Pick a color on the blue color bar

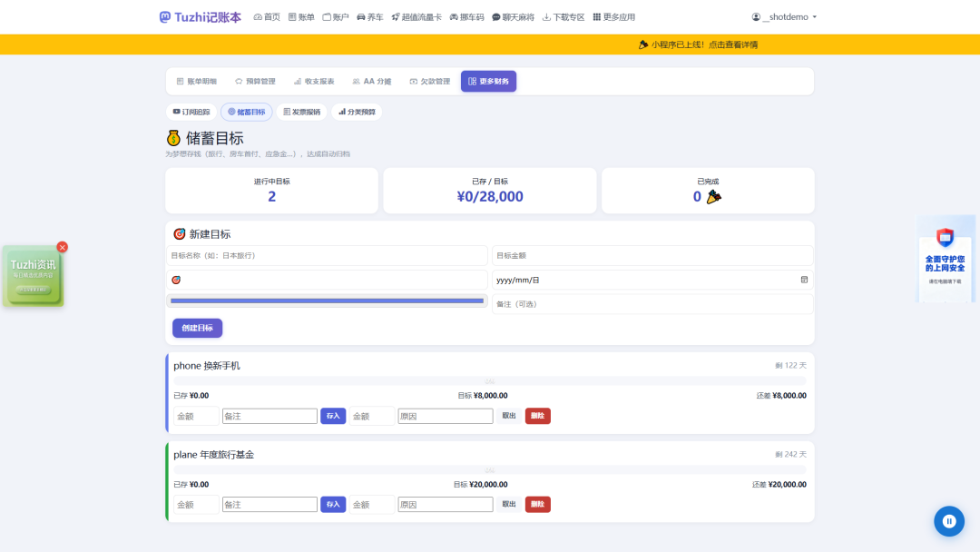pos(327,301)
